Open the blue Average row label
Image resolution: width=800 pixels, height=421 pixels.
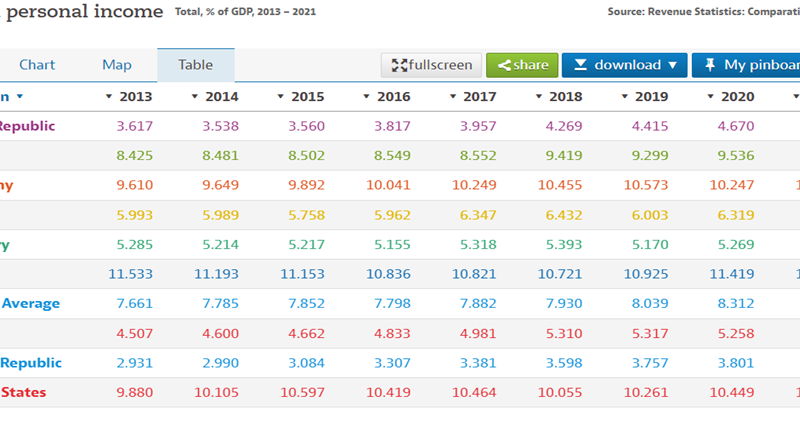pos(31,303)
